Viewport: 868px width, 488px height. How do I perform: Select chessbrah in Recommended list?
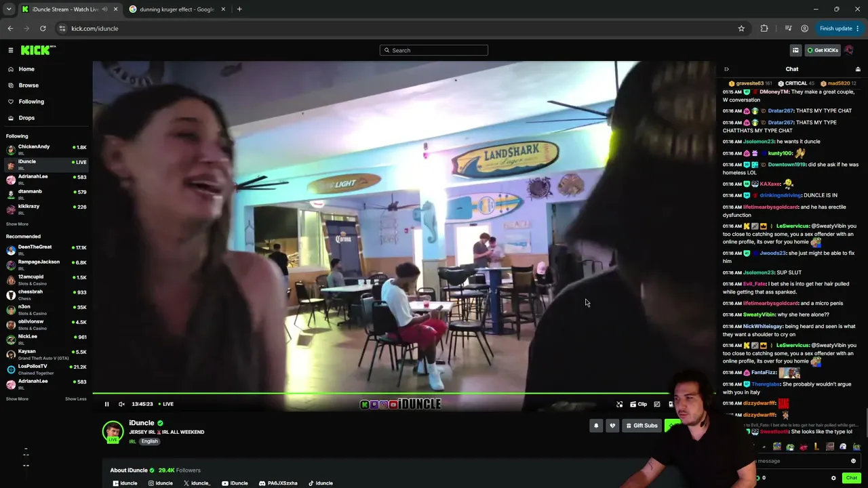tap(46, 295)
